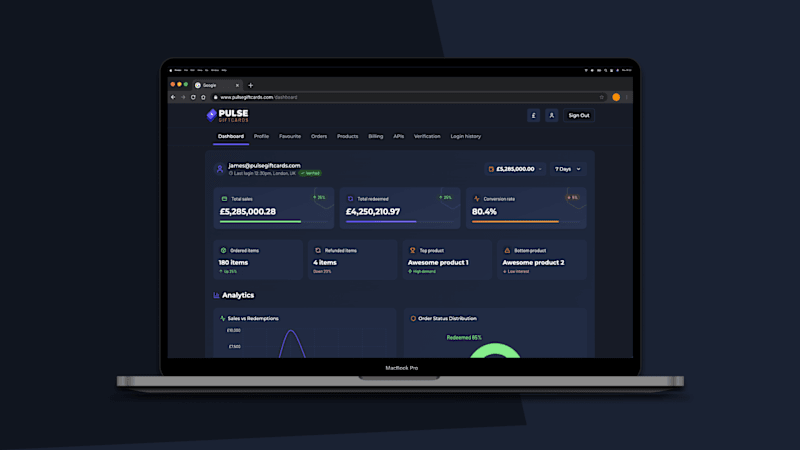Click the wallet icon beside £5,285,000.00
Viewport: 800px width, 450px height.
coord(491,169)
